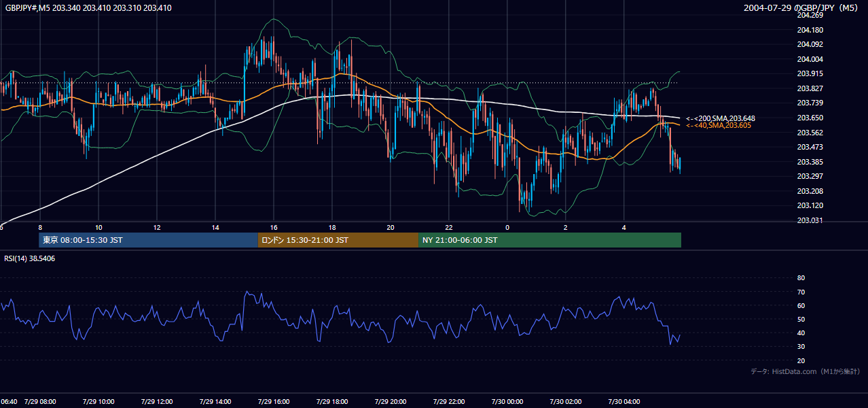Click price axis value 203.297

tap(810, 176)
